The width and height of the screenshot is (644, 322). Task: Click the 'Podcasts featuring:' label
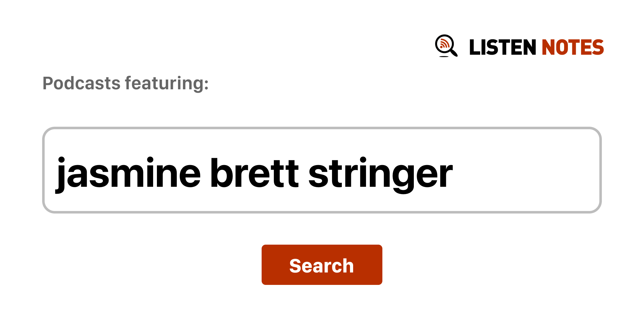[125, 83]
